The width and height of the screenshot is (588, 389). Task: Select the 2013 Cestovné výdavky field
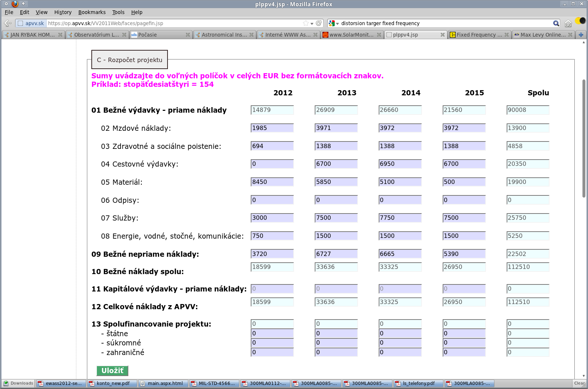tap(336, 164)
